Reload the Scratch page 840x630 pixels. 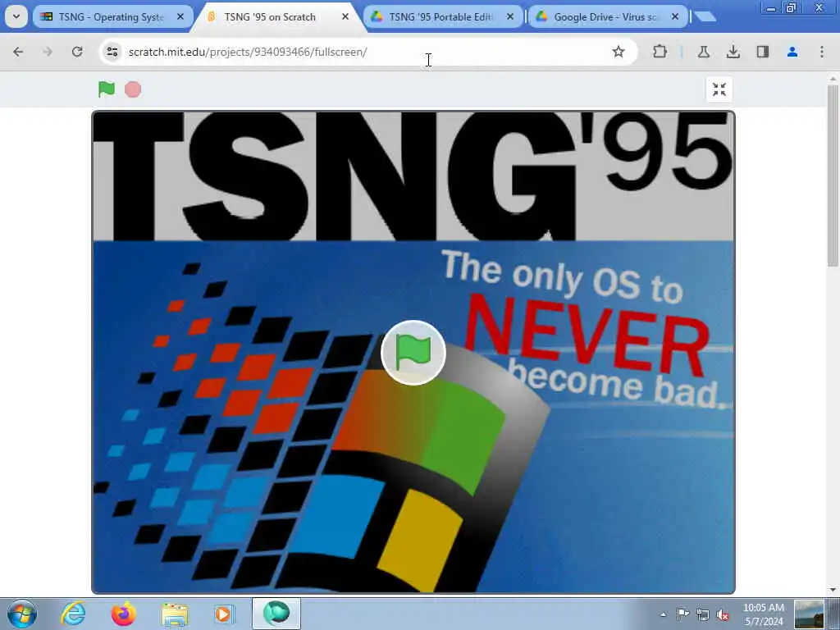tap(77, 52)
